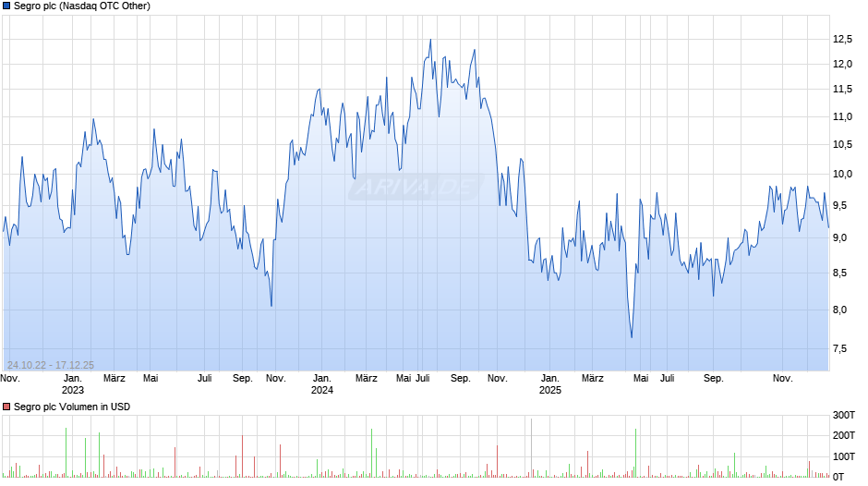868x486 pixels.
Task: Click the gray volume spike before Jan. 2025
Action: point(532,448)
